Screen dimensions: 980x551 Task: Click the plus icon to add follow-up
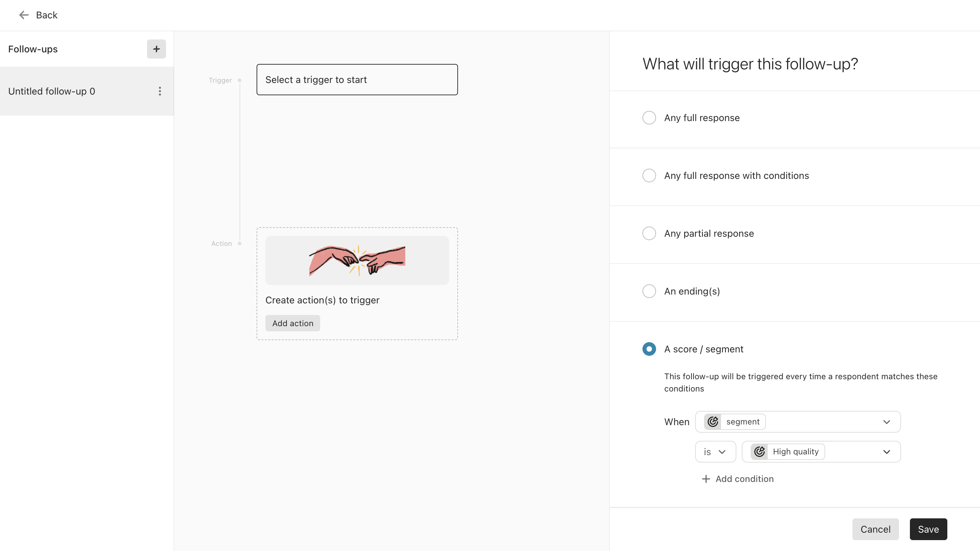pos(156,48)
